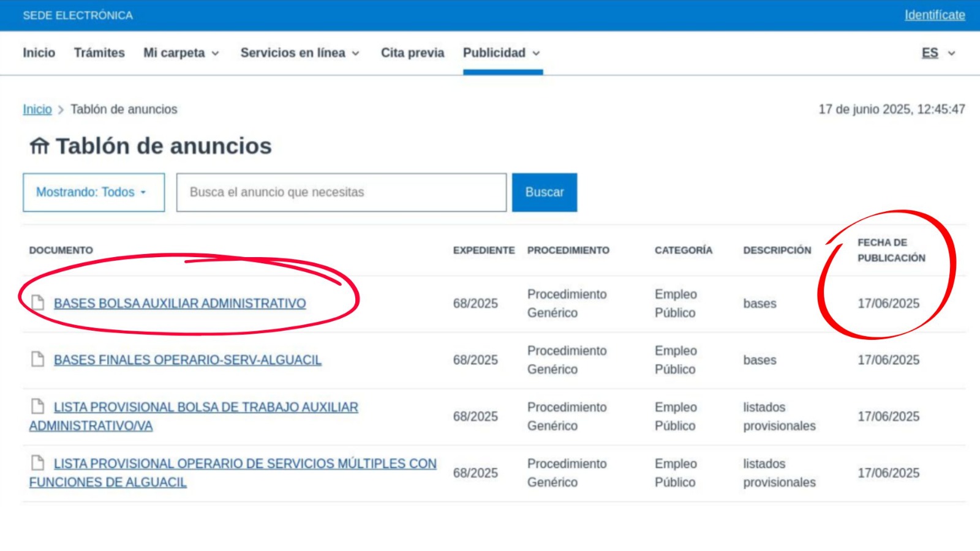Click the Identifícate login link
The height and width of the screenshot is (551, 980).
click(x=934, y=15)
